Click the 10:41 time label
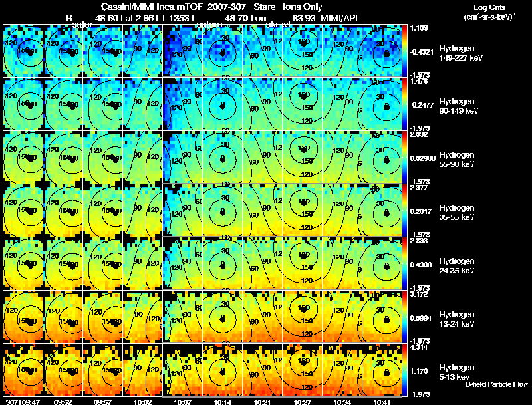532x405 pixels. pyautogui.click(x=382, y=402)
